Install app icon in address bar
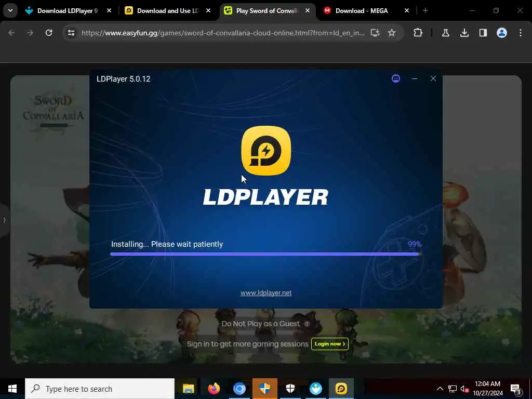This screenshot has width=532, height=399. point(375,33)
